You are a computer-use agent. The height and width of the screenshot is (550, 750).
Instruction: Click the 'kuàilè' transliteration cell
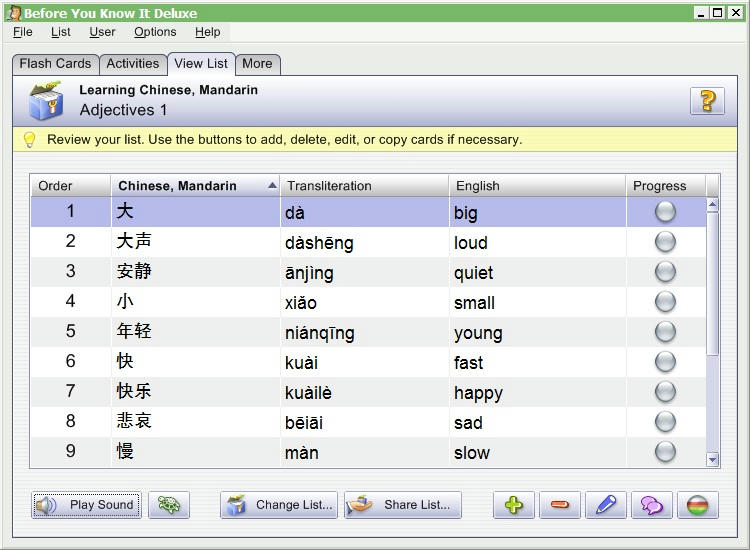[364, 392]
